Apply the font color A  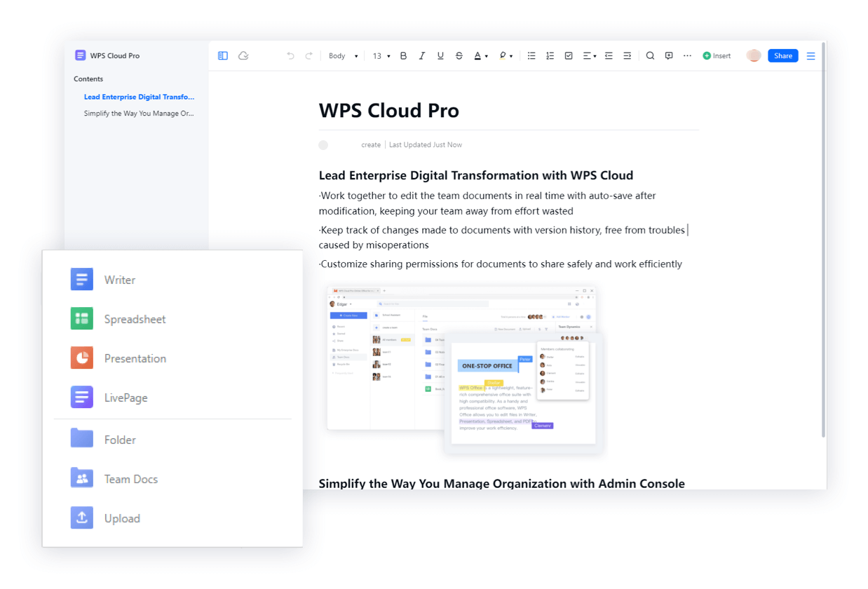click(477, 56)
